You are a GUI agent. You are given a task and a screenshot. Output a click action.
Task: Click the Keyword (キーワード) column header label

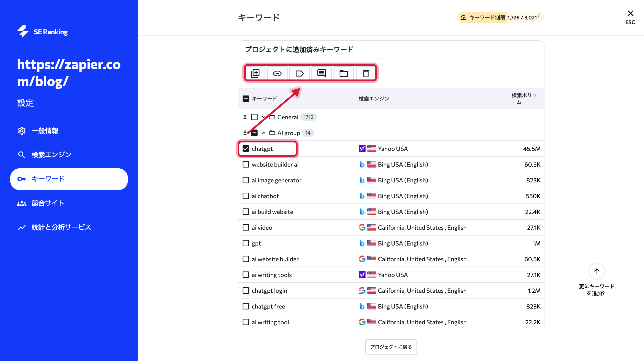pos(264,99)
